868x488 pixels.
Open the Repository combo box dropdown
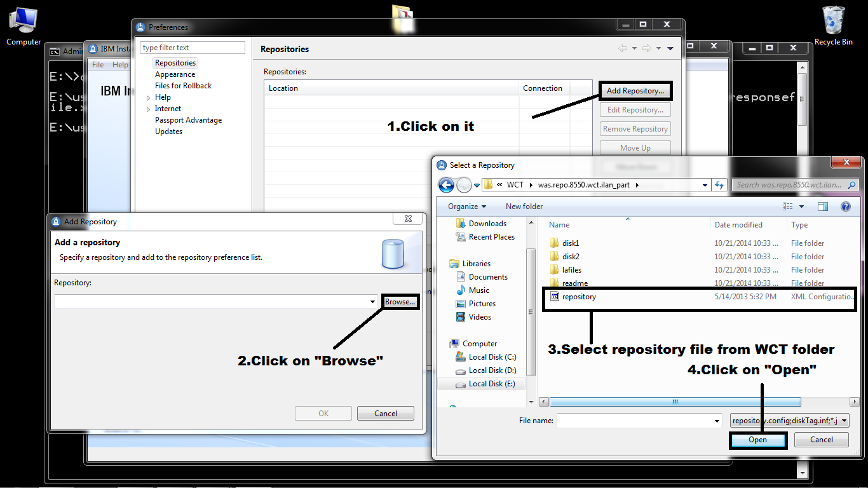pyautogui.click(x=372, y=301)
